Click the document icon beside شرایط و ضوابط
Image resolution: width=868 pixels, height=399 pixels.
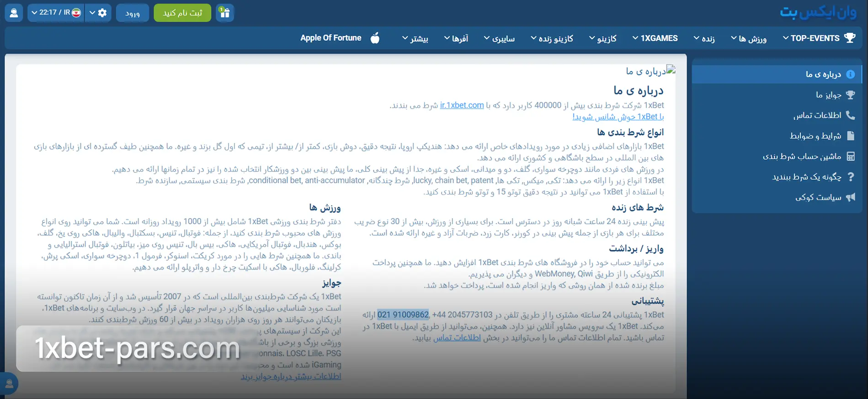[x=850, y=136]
